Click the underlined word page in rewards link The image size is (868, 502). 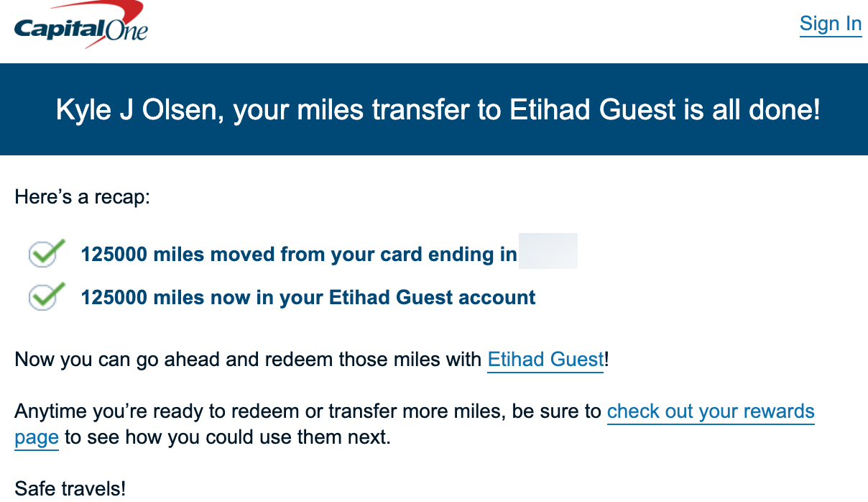[x=36, y=437]
